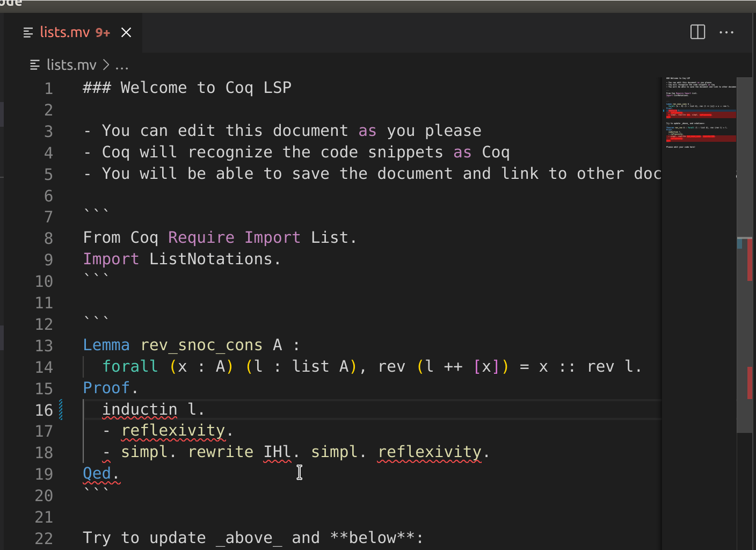This screenshot has width=756, height=550.
Task: Click line number 16 in the gutter
Action: coord(44,410)
